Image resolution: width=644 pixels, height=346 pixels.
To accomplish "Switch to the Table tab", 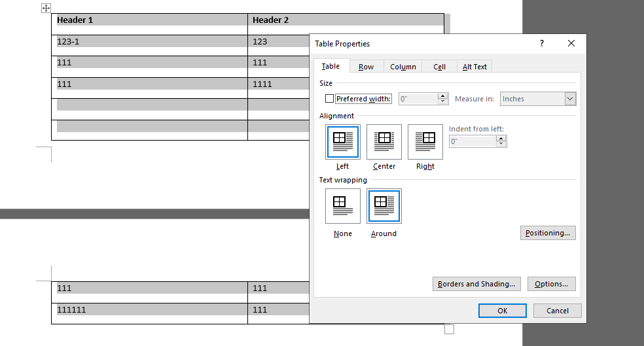I will 331,66.
